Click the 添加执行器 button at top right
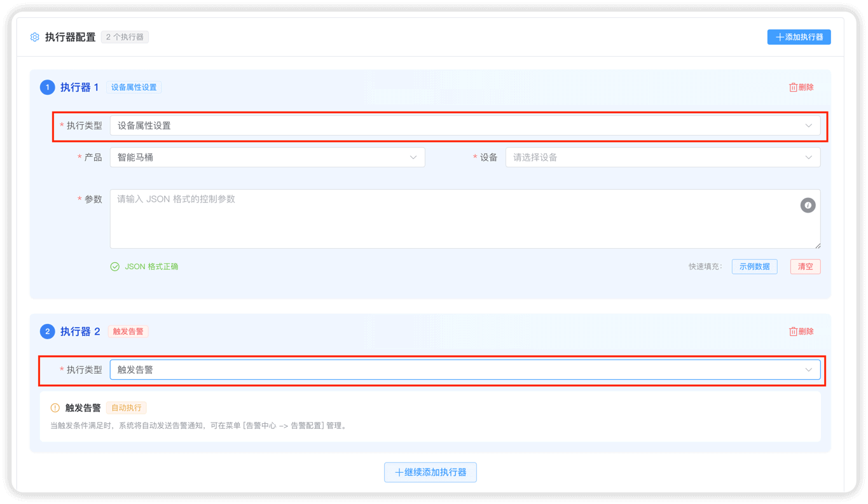The height and width of the screenshot is (504, 868). (x=799, y=38)
